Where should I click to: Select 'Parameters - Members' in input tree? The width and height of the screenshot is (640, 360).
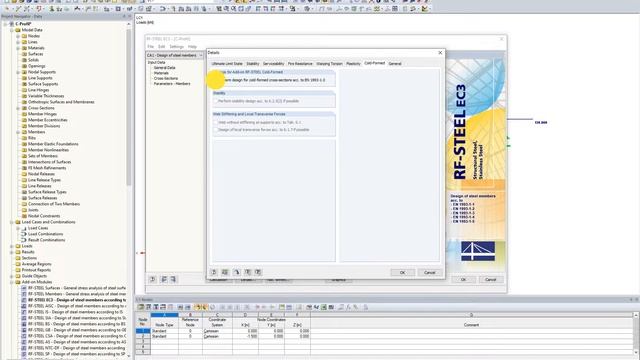(x=172, y=84)
